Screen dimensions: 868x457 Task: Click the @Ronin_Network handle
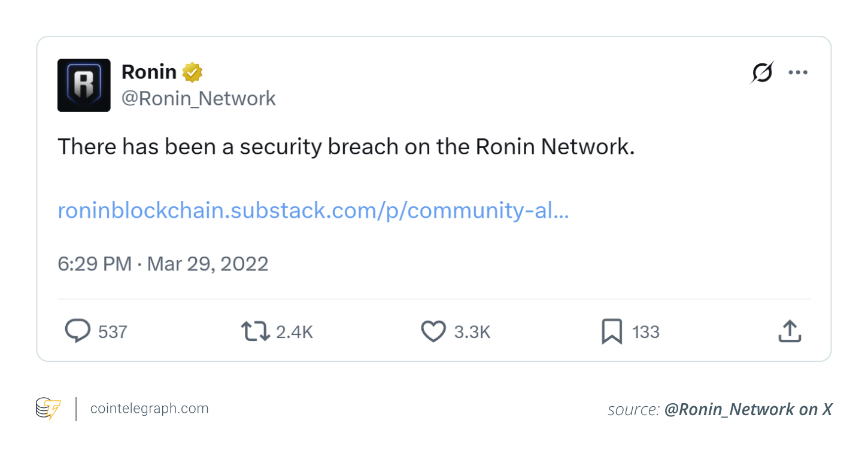pyautogui.click(x=199, y=98)
